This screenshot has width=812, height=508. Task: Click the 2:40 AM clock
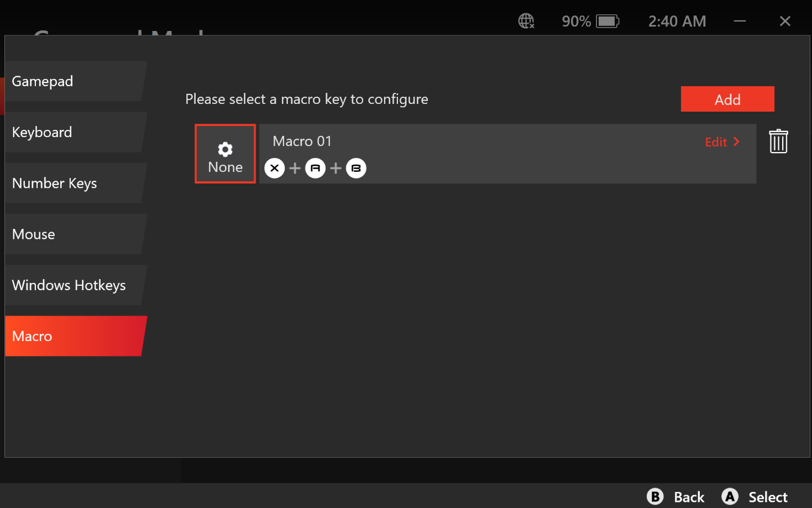tap(677, 22)
